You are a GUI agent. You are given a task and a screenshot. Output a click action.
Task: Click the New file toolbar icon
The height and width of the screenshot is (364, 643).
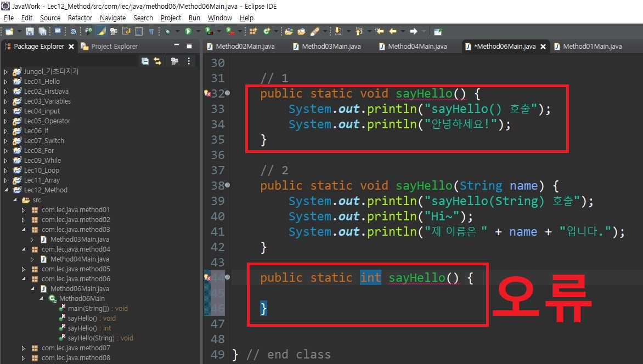point(9,32)
